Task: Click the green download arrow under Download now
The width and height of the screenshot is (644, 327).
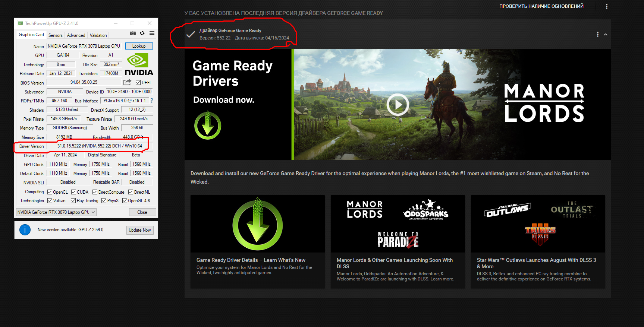Action: click(208, 126)
